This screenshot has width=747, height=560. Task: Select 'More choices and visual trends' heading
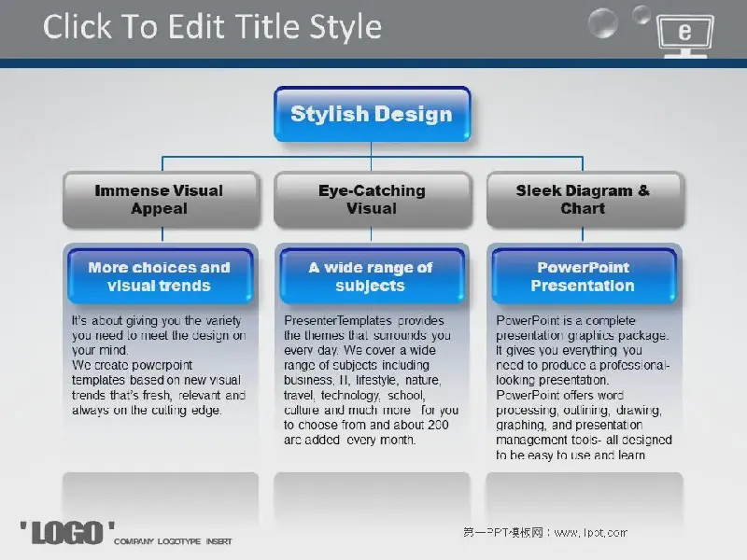[159, 276]
